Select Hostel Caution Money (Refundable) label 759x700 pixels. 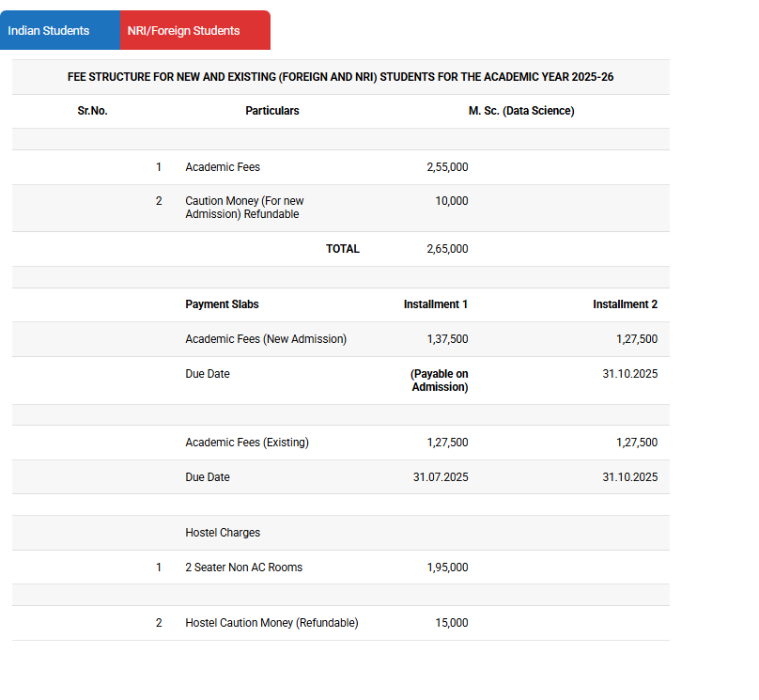(271, 623)
